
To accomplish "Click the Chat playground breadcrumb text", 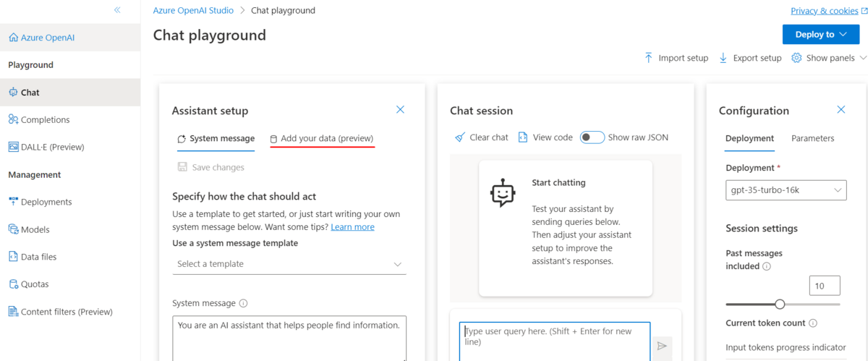I will tap(283, 11).
